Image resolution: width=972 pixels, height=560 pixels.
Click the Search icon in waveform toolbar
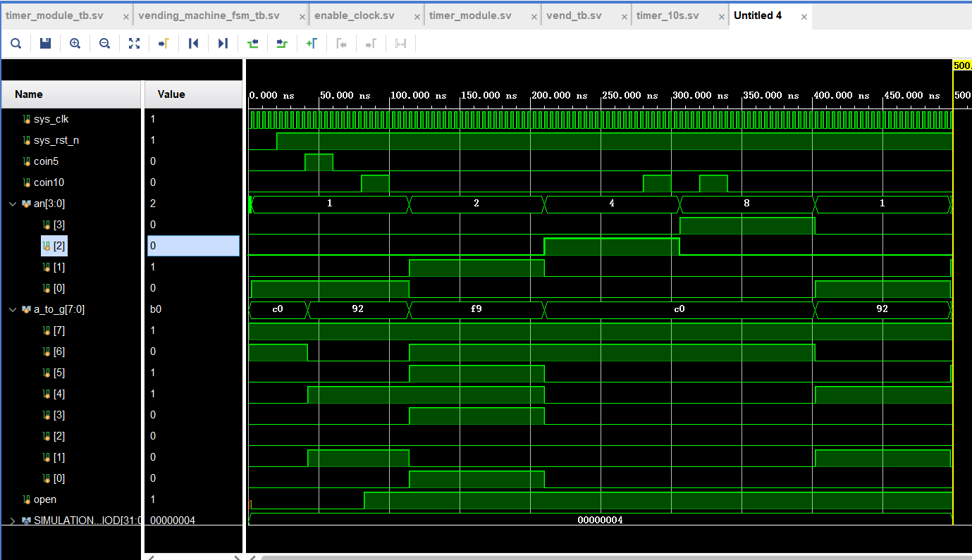pyautogui.click(x=16, y=44)
